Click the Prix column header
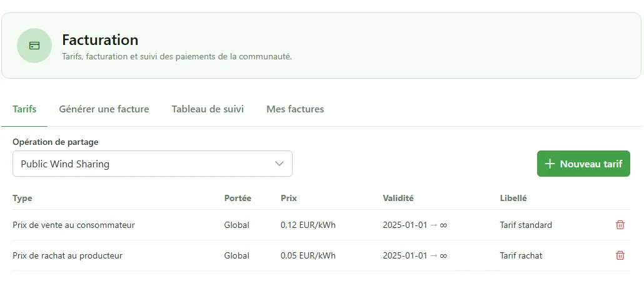 pos(289,198)
